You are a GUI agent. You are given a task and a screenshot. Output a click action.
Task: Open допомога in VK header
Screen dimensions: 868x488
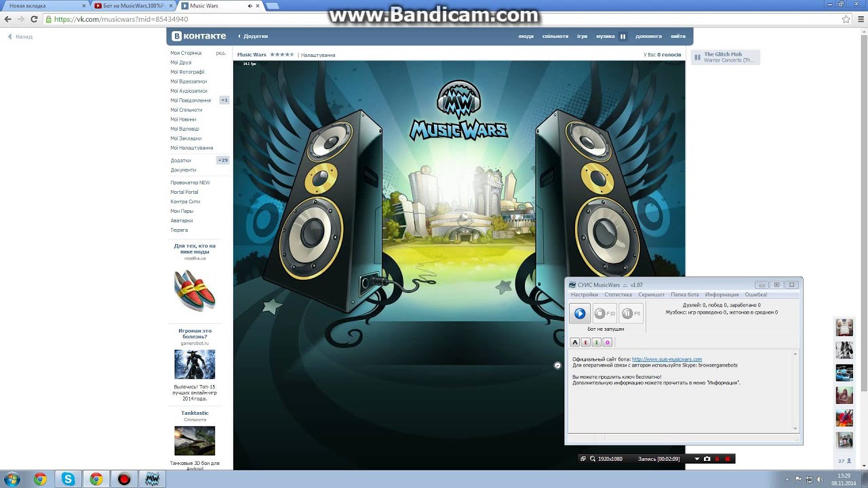click(649, 37)
